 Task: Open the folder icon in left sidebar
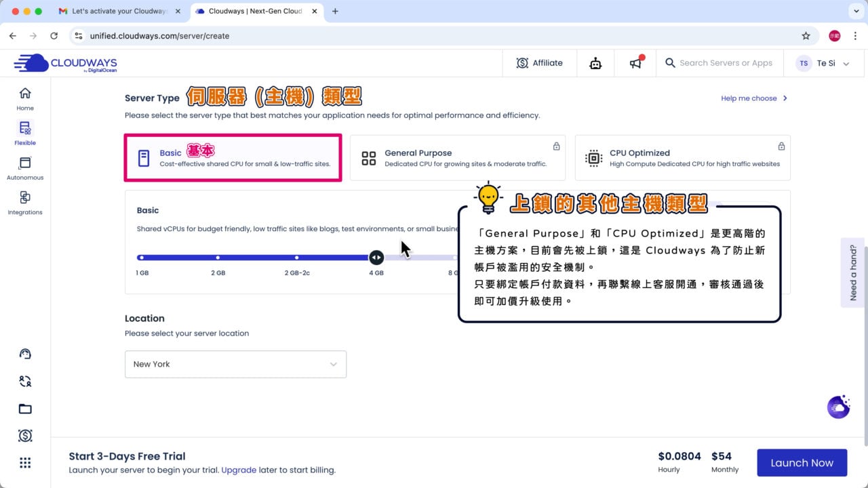25,409
